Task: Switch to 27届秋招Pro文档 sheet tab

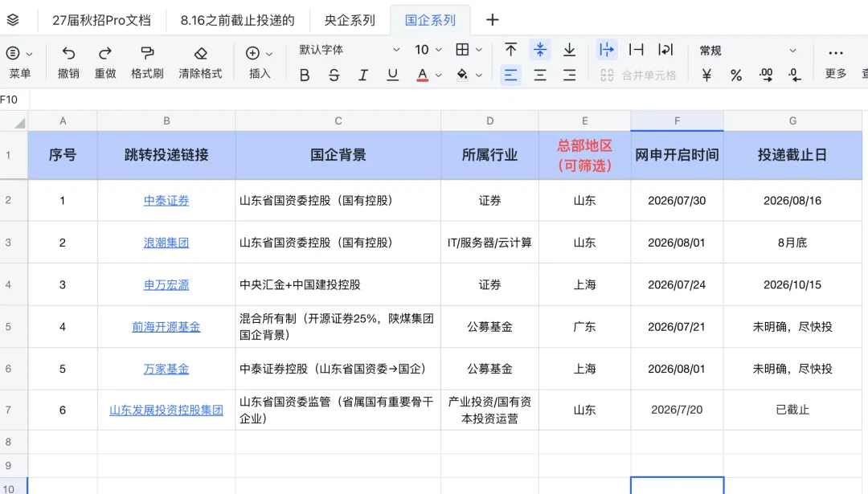Action: click(x=101, y=20)
